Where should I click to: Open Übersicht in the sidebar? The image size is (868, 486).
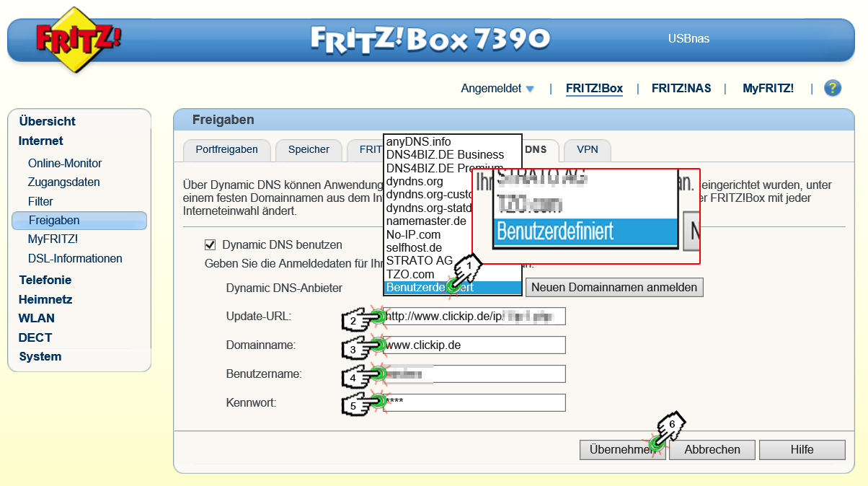[48, 121]
